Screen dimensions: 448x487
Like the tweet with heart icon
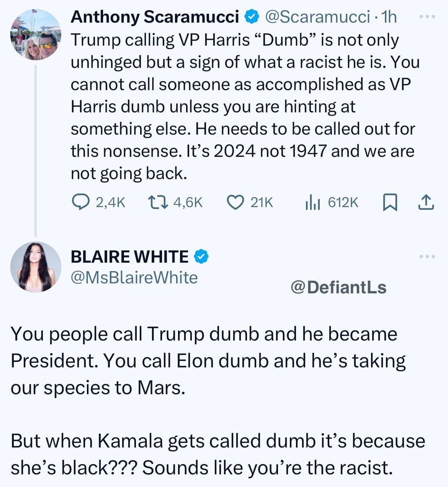(234, 203)
